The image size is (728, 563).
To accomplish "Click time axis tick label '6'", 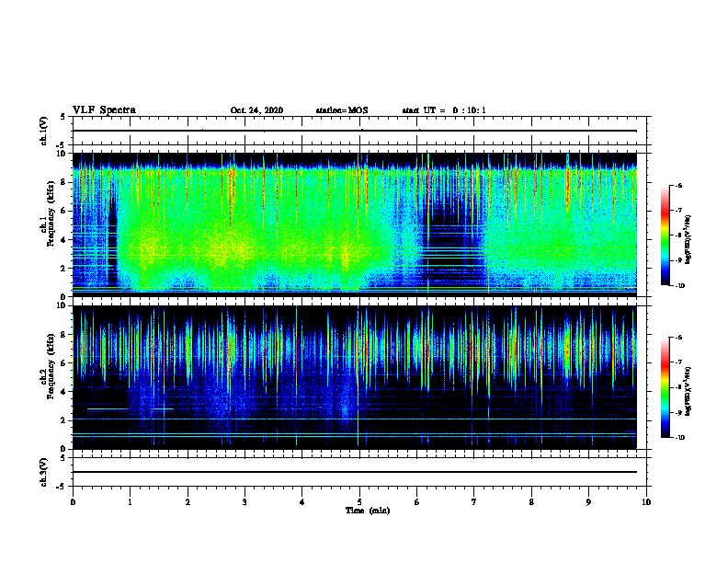I will (x=416, y=502).
